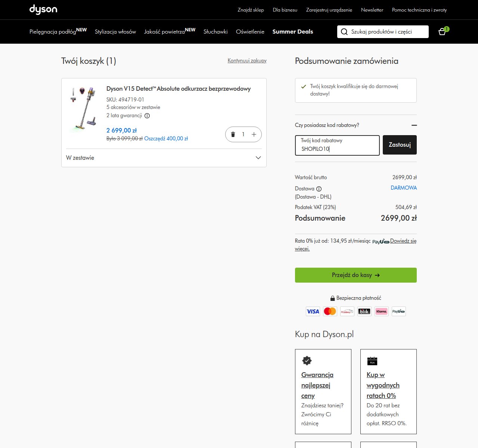Click the Oszczędź 400,00 zł savings text
478x448 pixels.
(x=166, y=139)
